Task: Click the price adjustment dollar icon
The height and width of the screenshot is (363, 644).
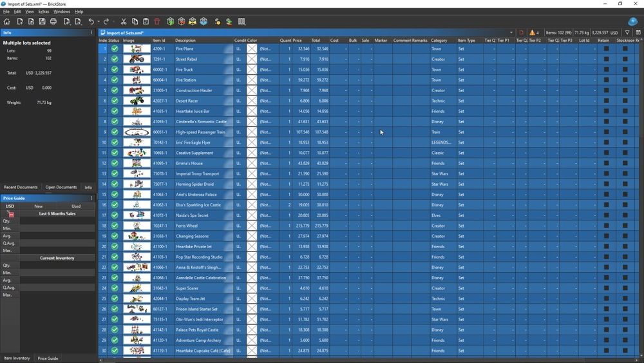Action: (229, 21)
